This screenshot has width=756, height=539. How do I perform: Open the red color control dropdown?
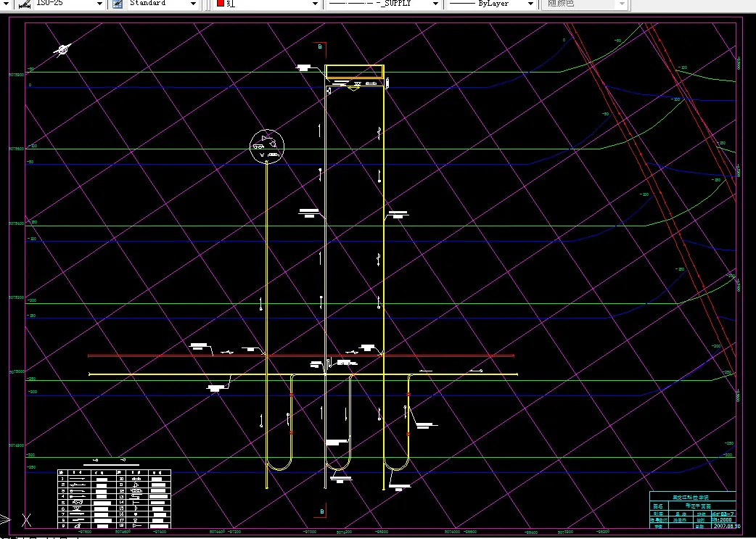(x=315, y=4)
